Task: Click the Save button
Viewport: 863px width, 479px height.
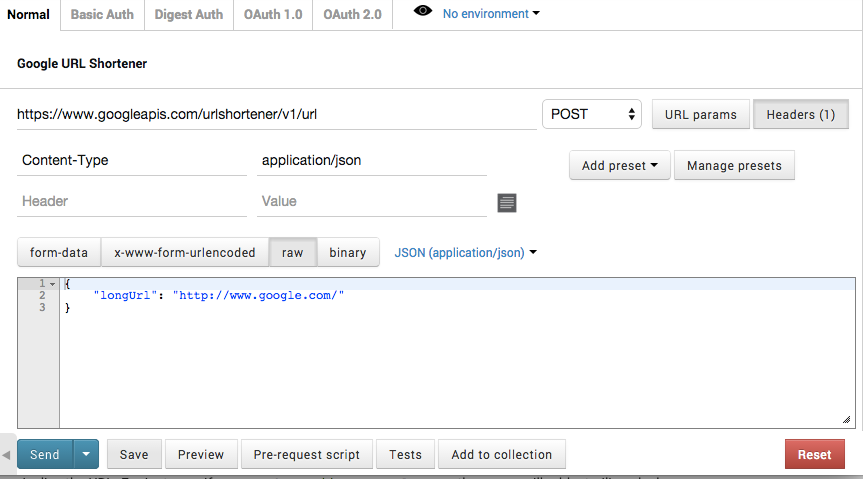Action: (134, 454)
